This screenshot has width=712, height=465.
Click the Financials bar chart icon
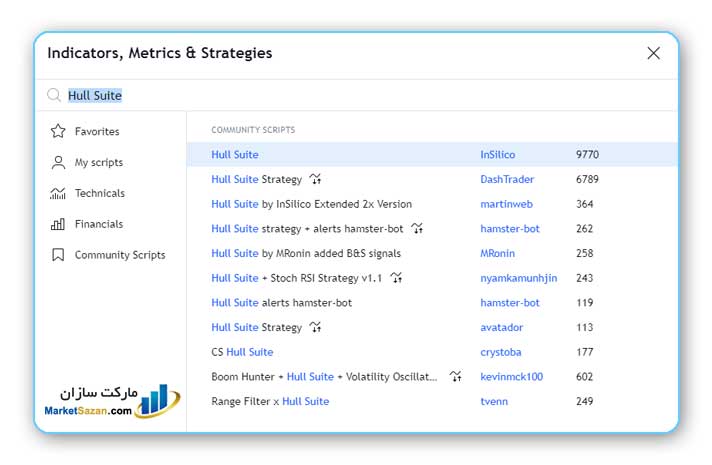58,224
